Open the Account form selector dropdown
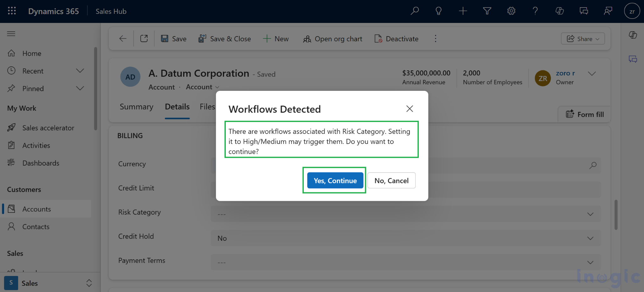 pyautogui.click(x=203, y=87)
